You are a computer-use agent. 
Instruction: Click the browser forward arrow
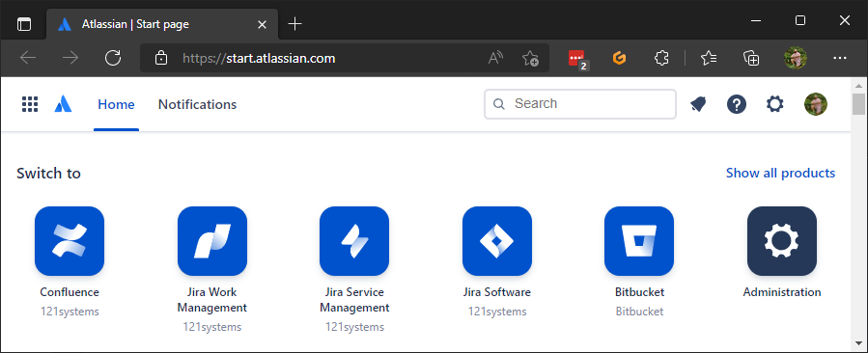70,58
